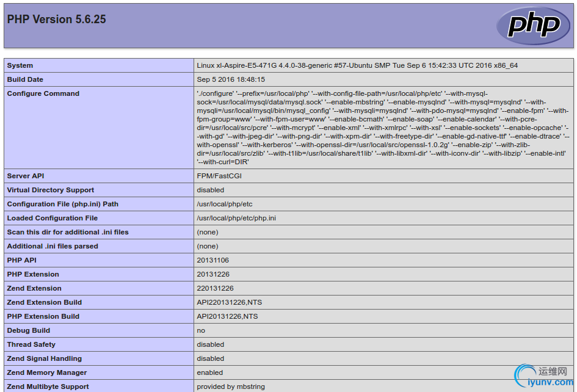This screenshot has width=577, height=392.
Task: Select the "Zend Extension" row label
Action: click(34, 288)
